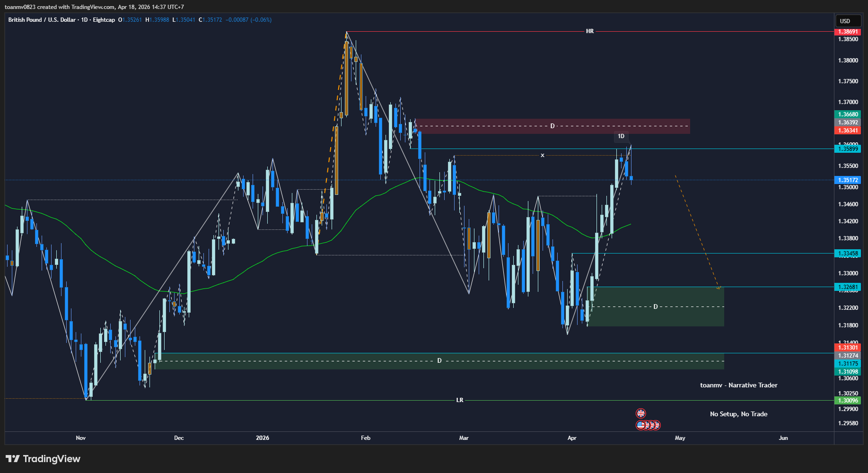Image resolution: width=868 pixels, height=473 pixels.
Task: Click the Mar label on time axis
Action: point(464,438)
